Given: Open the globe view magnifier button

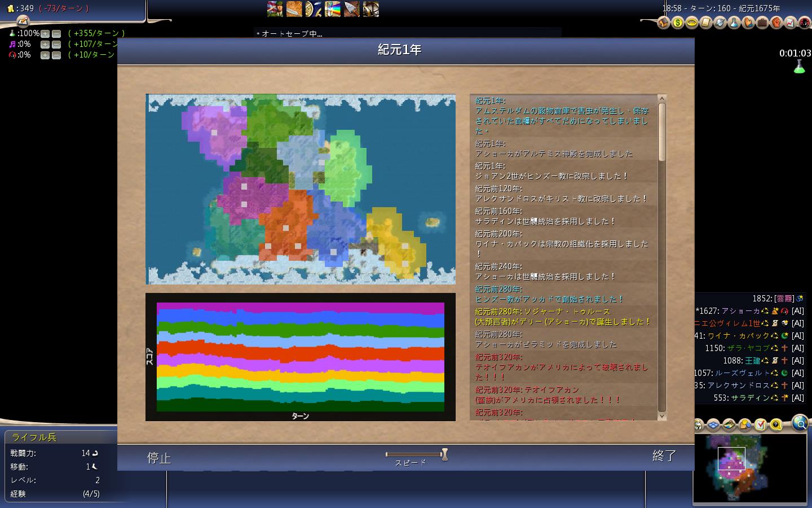Looking at the screenshot, I should 800,423.
